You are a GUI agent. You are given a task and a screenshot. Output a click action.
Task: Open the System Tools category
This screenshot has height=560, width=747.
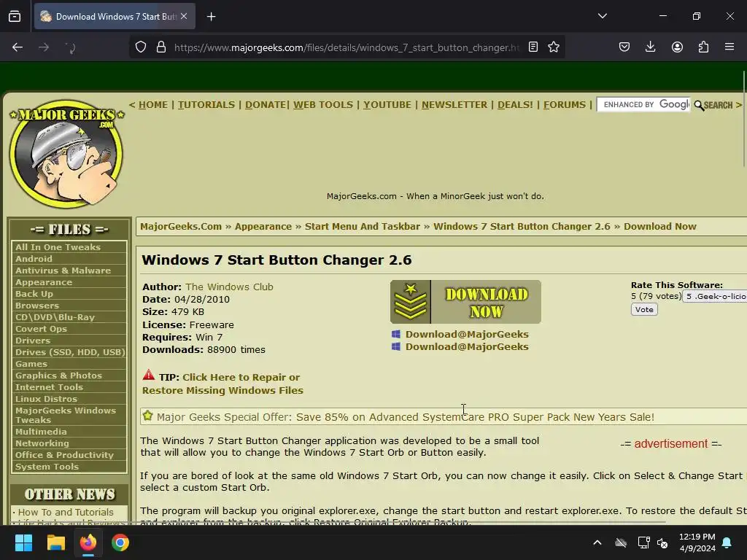click(47, 467)
